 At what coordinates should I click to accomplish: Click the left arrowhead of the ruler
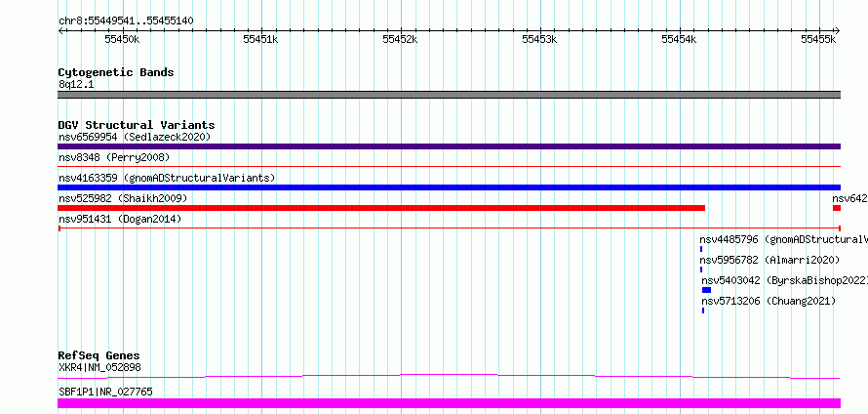60,30
